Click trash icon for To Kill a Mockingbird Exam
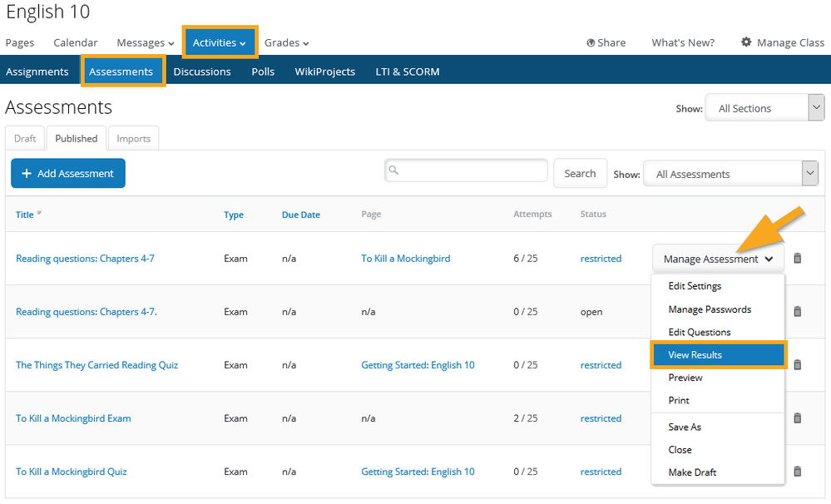 point(797,418)
